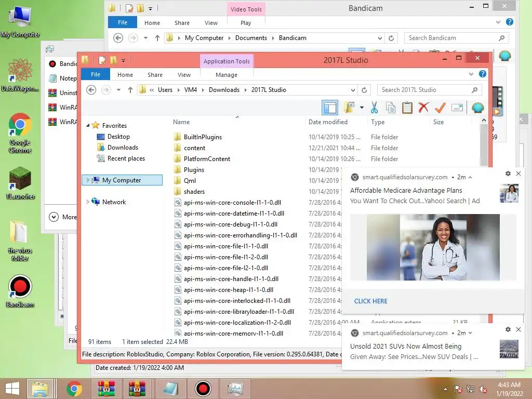532x399 pixels.
Task: Open Google Chrome desktop shortcut
Action: coord(20,133)
